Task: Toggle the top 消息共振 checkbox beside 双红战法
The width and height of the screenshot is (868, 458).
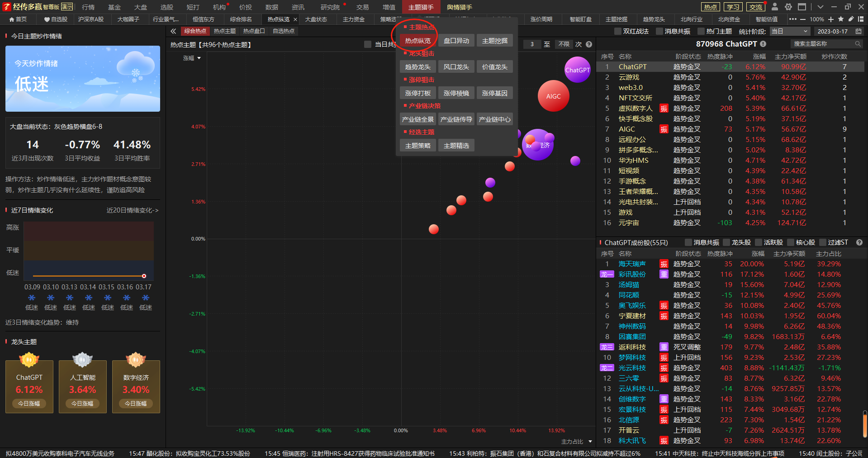Action: pyautogui.click(x=659, y=31)
